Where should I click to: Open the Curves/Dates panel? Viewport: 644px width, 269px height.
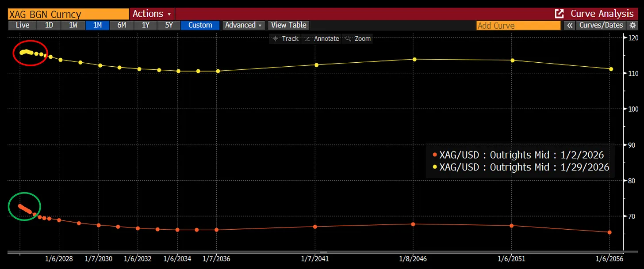coord(601,25)
